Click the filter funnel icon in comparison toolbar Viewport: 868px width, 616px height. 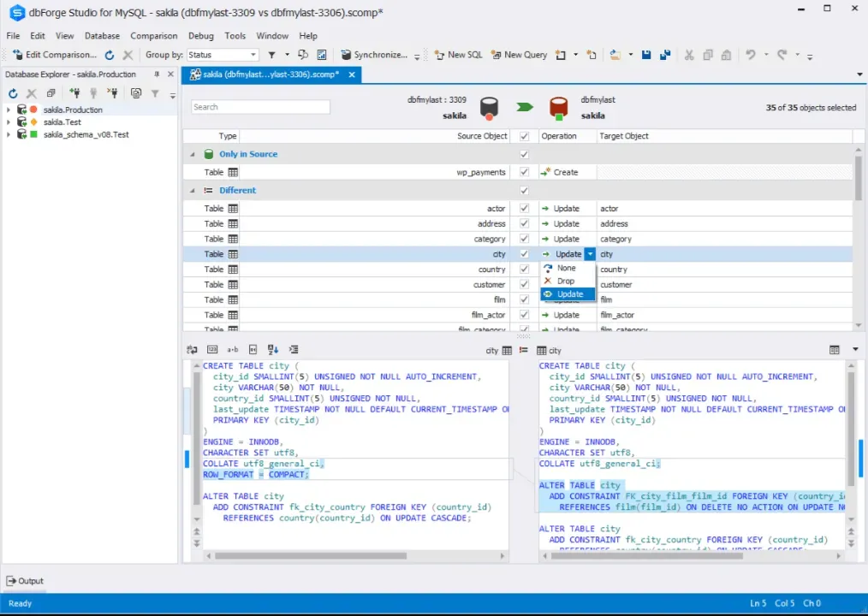point(272,55)
